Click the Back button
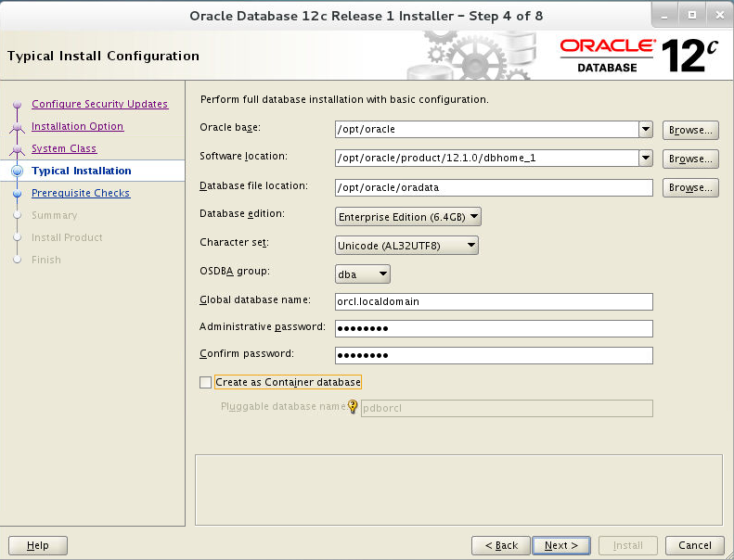The width and height of the screenshot is (734, 560). pyautogui.click(x=501, y=545)
